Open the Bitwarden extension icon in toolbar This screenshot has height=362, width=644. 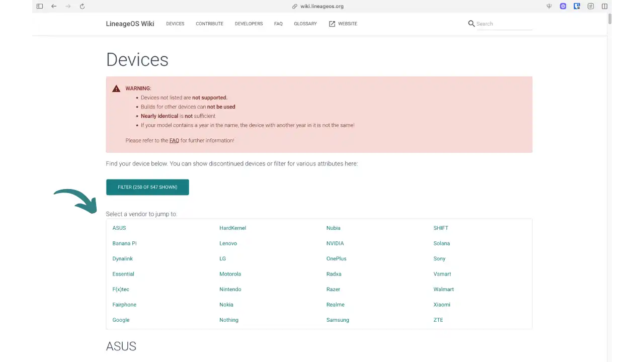[577, 7]
